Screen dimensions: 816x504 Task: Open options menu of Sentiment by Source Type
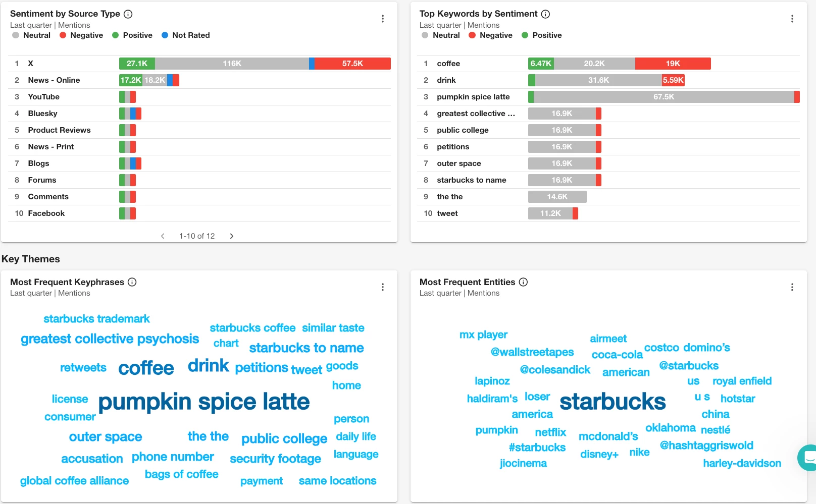(383, 19)
